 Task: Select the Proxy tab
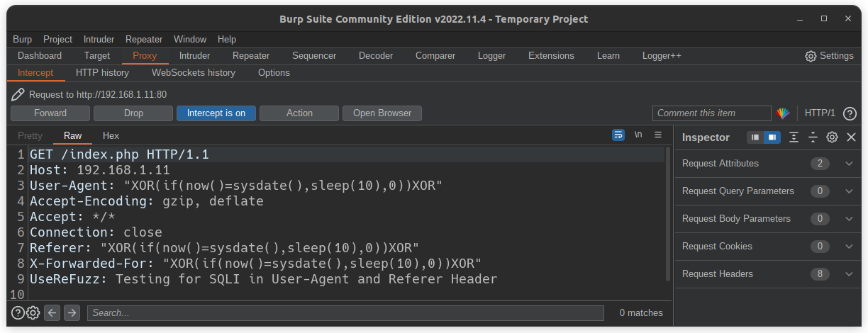[145, 56]
